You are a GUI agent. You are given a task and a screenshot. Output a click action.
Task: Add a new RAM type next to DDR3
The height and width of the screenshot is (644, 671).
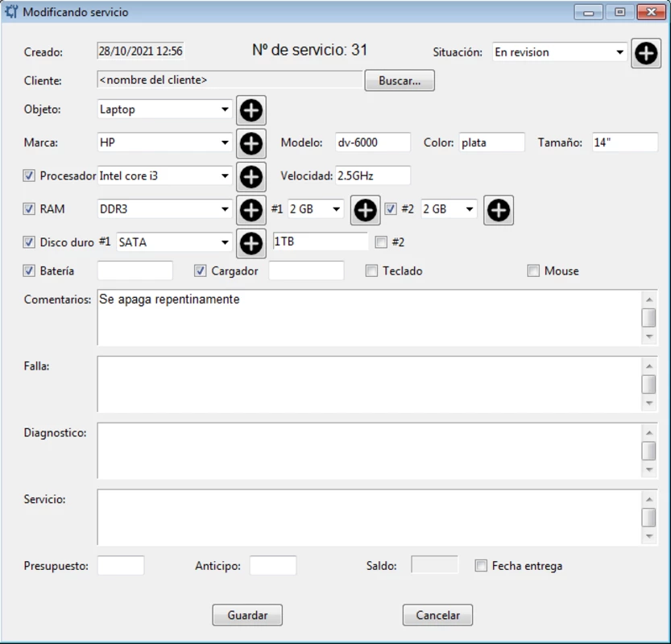(x=251, y=210)
